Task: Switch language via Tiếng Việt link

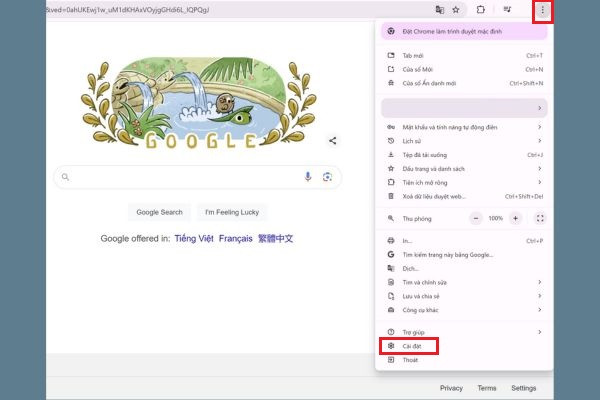Action: pyautogui.click(x=194, y=238)
